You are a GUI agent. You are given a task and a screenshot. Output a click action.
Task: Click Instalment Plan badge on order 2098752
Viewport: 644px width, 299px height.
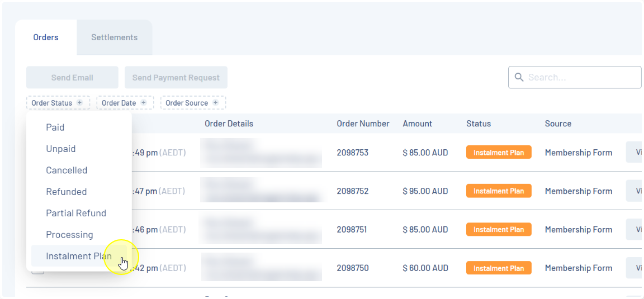point(499,191)
